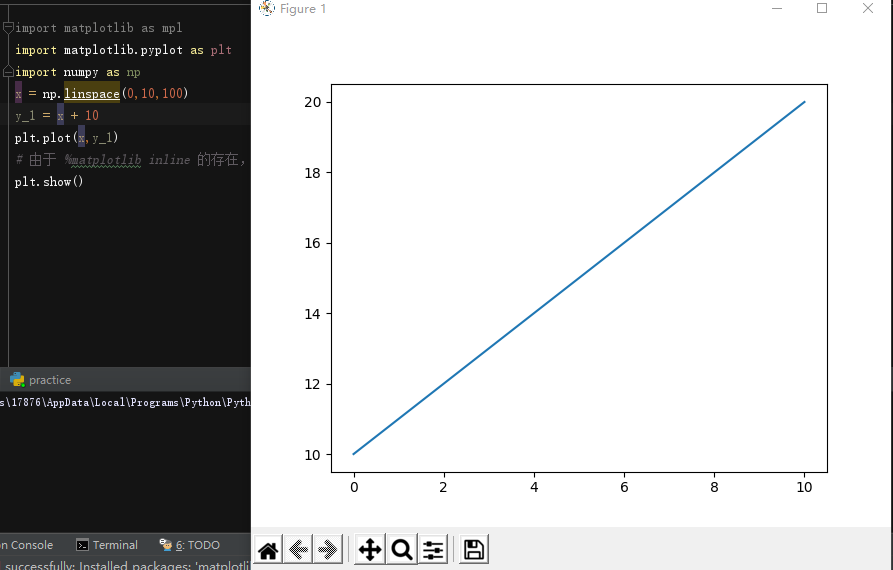The height and width of the screenshot is (570, 893).
Task: Close the Figure 1 window
Action: [867, 8]
